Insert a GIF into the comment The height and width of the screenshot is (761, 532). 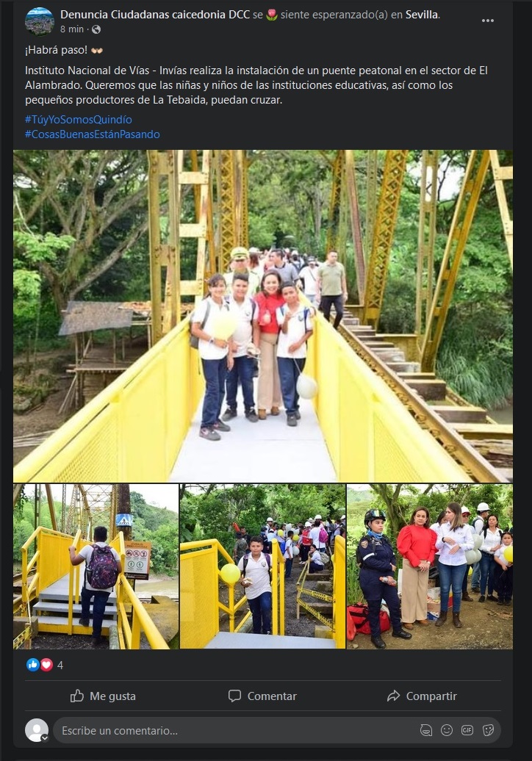(467, 730)
